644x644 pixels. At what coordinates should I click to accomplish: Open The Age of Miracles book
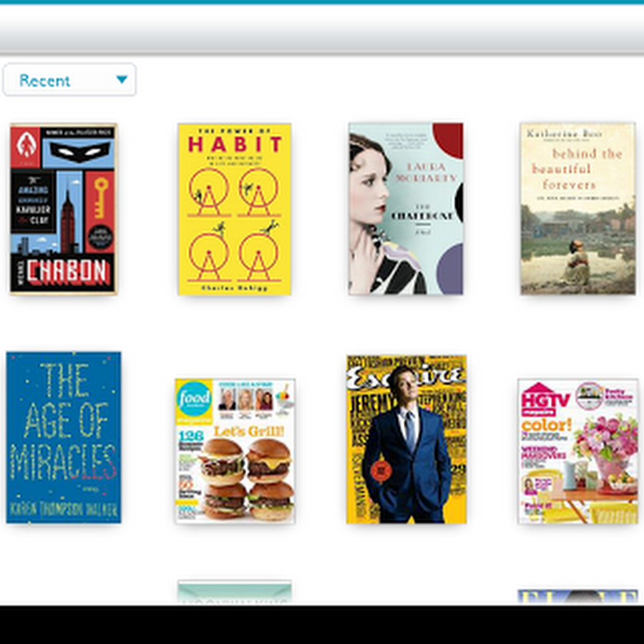click(64, 437)
